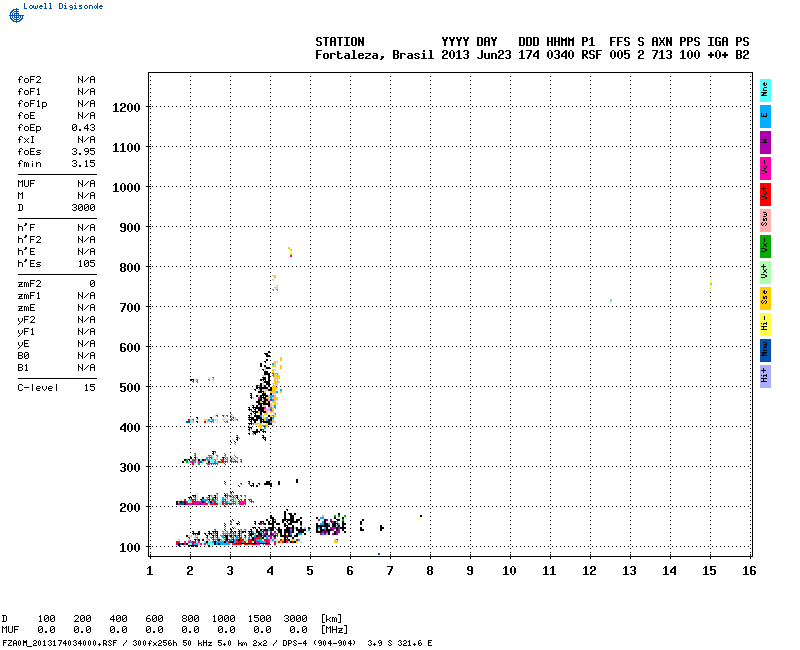
Task: Pick the lavender Hi+ legend swatch
Action: tap(765, 376)
